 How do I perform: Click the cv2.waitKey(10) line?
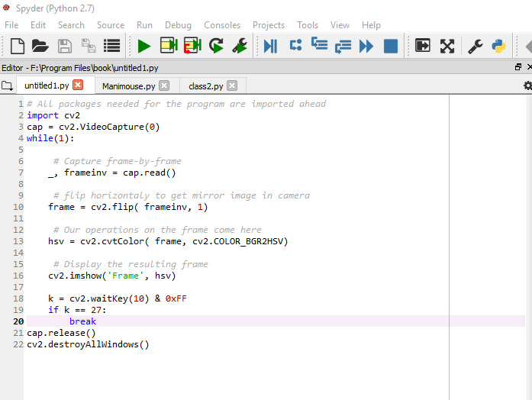pyautogui.click(x=118, y=298)
